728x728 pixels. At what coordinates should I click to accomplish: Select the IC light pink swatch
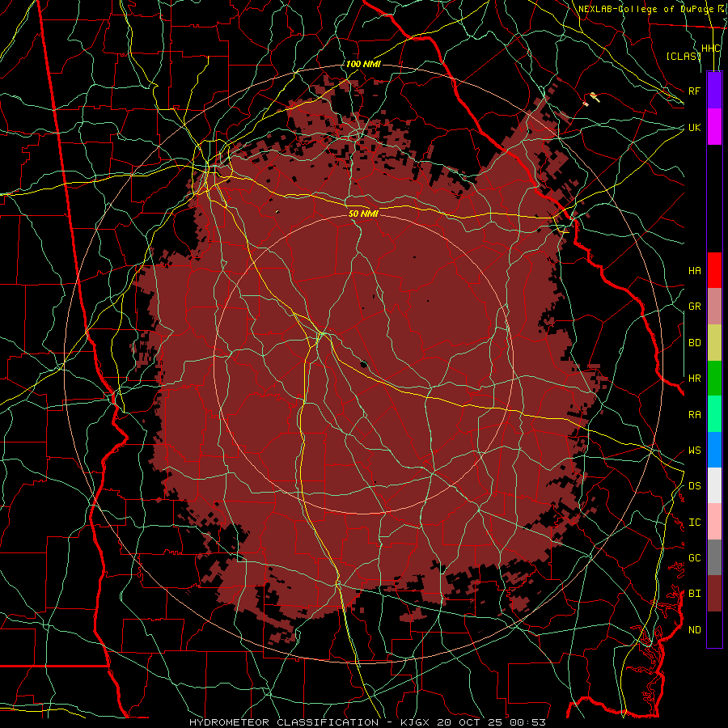pyautogui.click(x=714, y=522)
